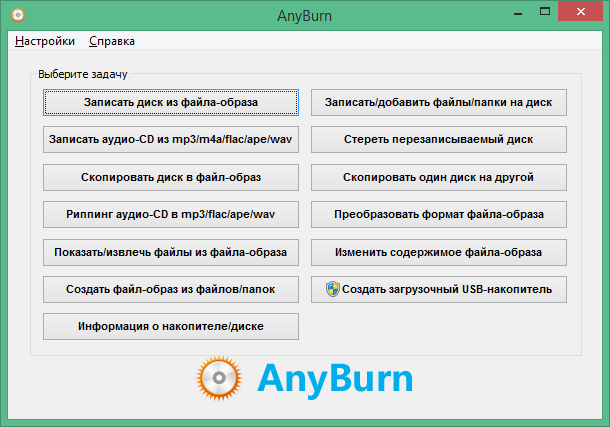Choose Записать/добавить файлы/папки на диск

click(438, 102)
